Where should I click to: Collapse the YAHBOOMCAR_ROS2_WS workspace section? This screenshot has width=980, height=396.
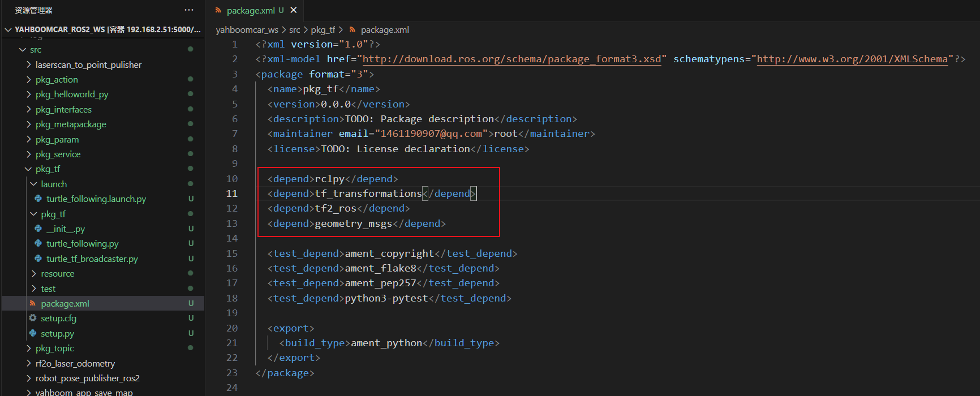8,29
